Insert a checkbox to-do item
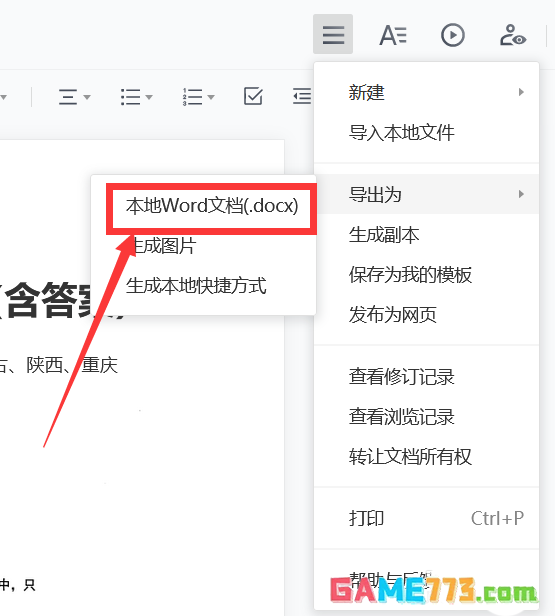This screenshot has height=616, width=555. point(253,96)
